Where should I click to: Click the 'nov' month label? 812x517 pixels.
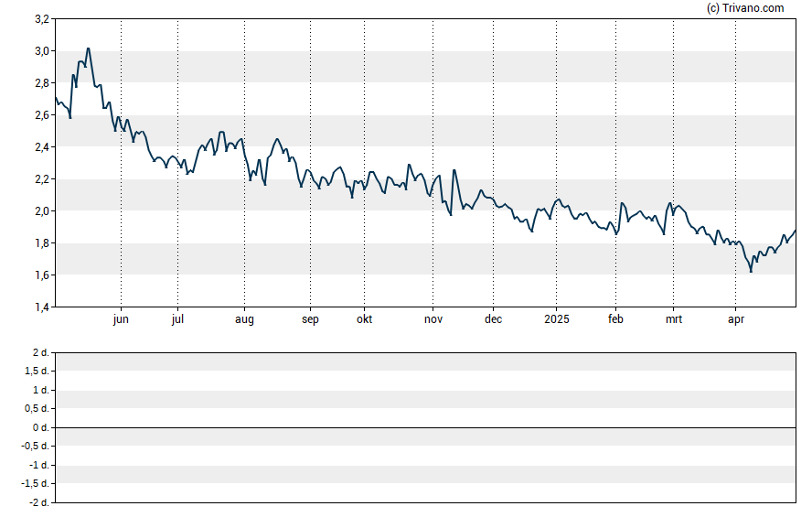pyautogui.click(x=433, y=319)
